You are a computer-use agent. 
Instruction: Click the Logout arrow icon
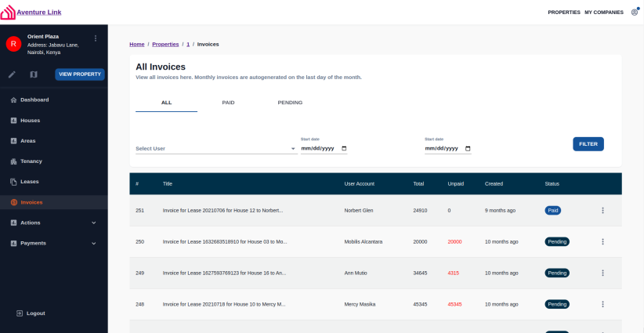20,313
